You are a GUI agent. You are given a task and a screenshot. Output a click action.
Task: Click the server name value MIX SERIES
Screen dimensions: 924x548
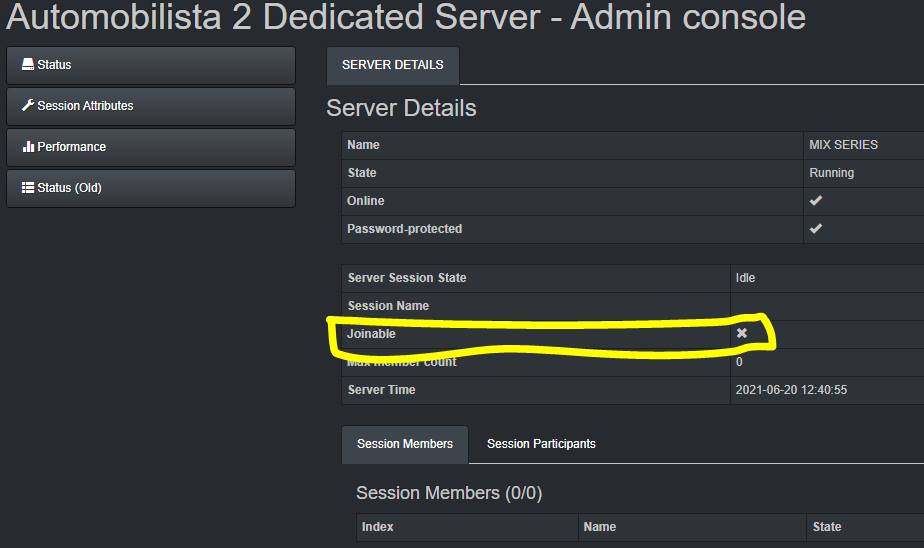[843, 145]
